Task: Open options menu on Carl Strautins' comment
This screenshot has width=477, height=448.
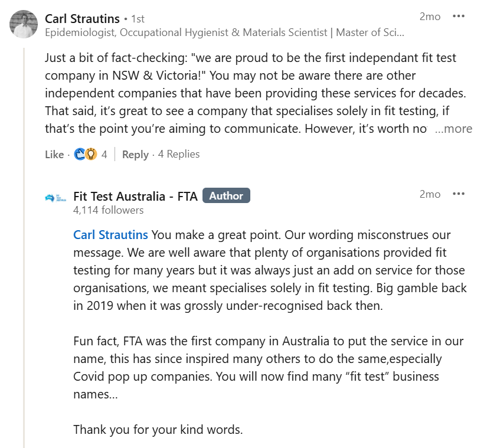Action: pyautogui.click(x=459, y=16)
